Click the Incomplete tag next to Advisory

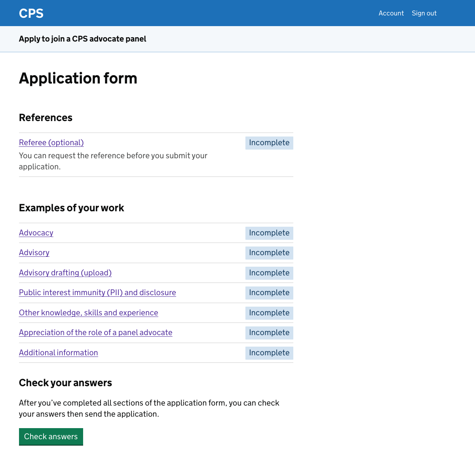pyautogui.click(x=269, y=252)
